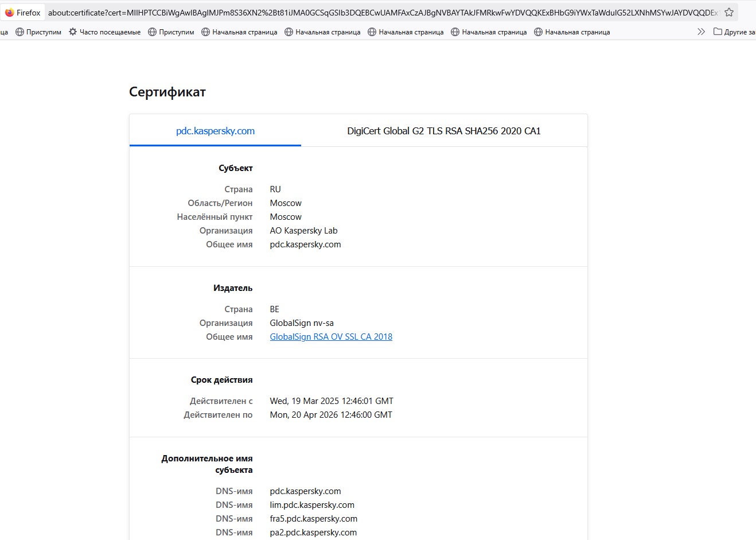Viewport: 756px width, 540px height.
Task: Click the lim.pdc.kaspersky.com DNS name entry
Action: point(312,505)
